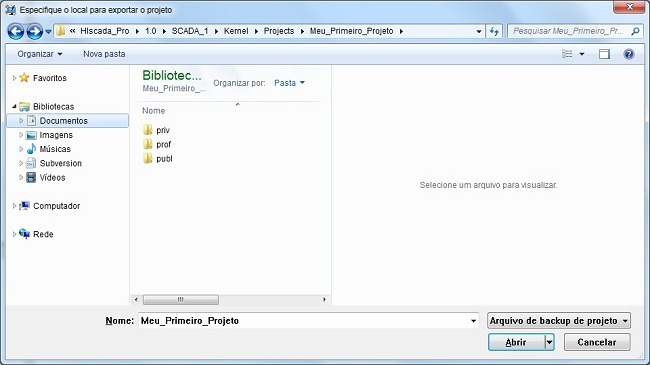The height and width of the screenshot is (365, 650).
Task: Expand the Documentos tree node
Action: tap(21, 121)
